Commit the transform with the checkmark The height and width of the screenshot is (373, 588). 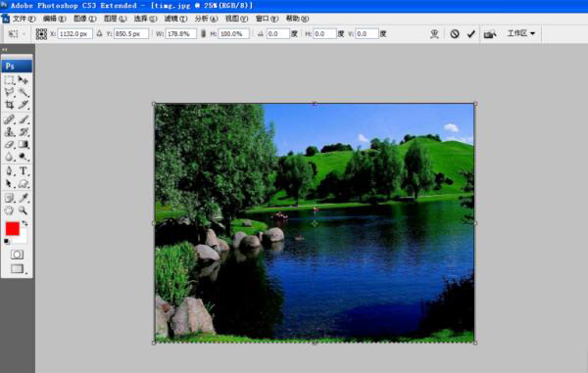pyautogui.click(x=471, y=34)
